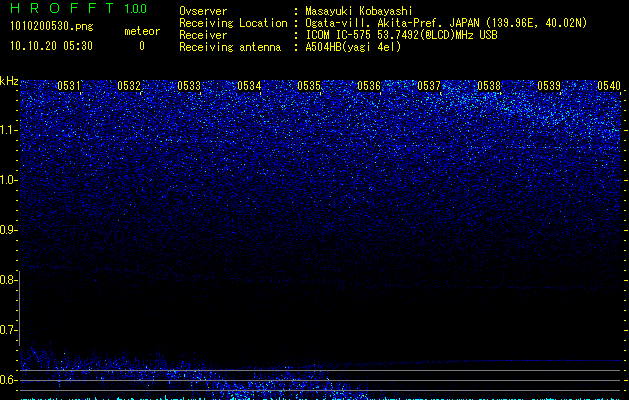Click the 1.0 frequency axis label
Viewport: 629px width, 400px height.
[x=9, y=180]
